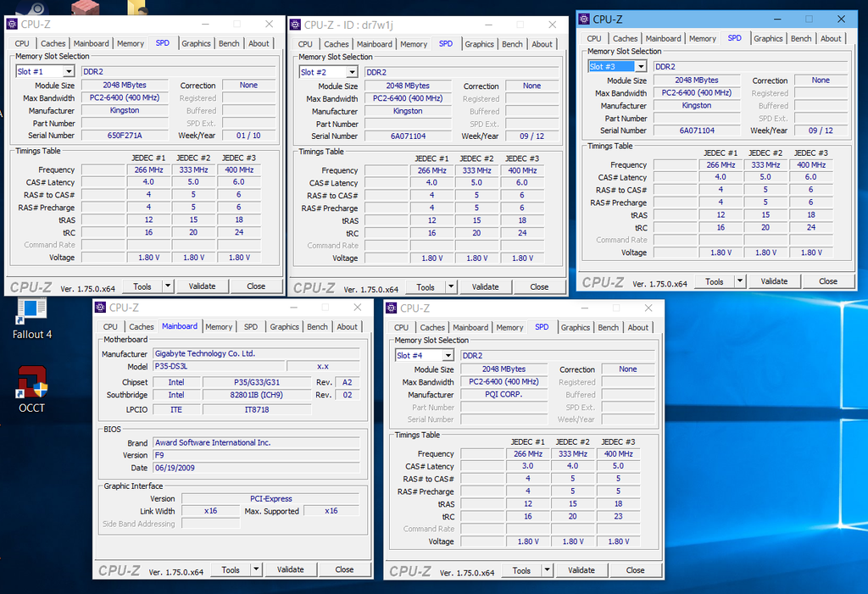Click the CPU-Z icon in the 'ID : dr7w1j' window title
Screen dimensions: 868x594
[295, 25]
